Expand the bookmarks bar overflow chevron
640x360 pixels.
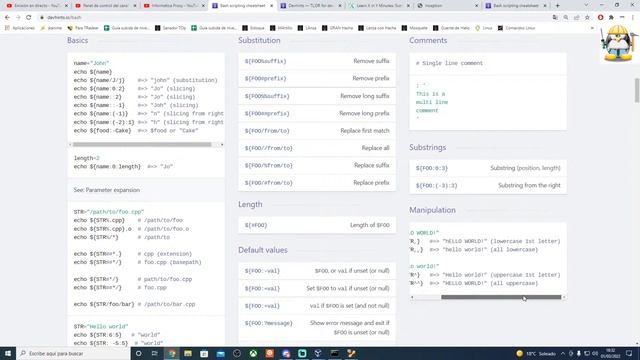tap(592, 28)
